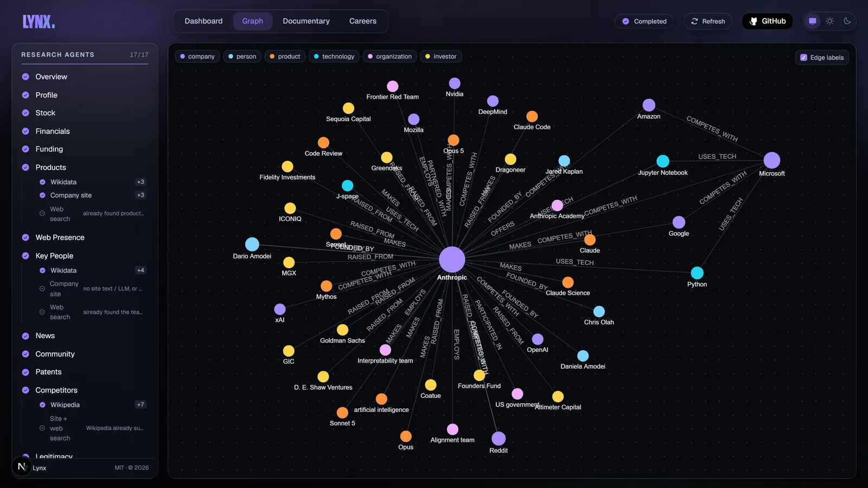Select the Claude Code product node
This screenshot has height=488, width=868.
(x=532, y=116)
